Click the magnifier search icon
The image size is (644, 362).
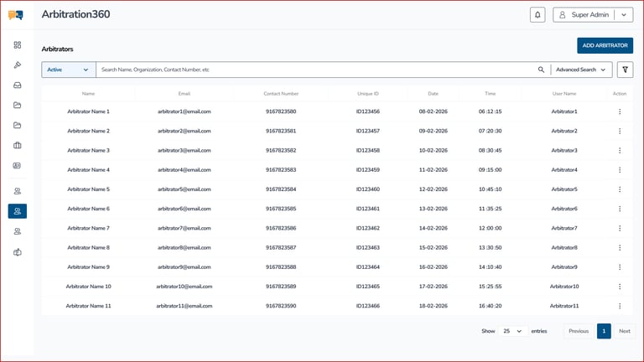pyautogui.click(x=541, y=70)
